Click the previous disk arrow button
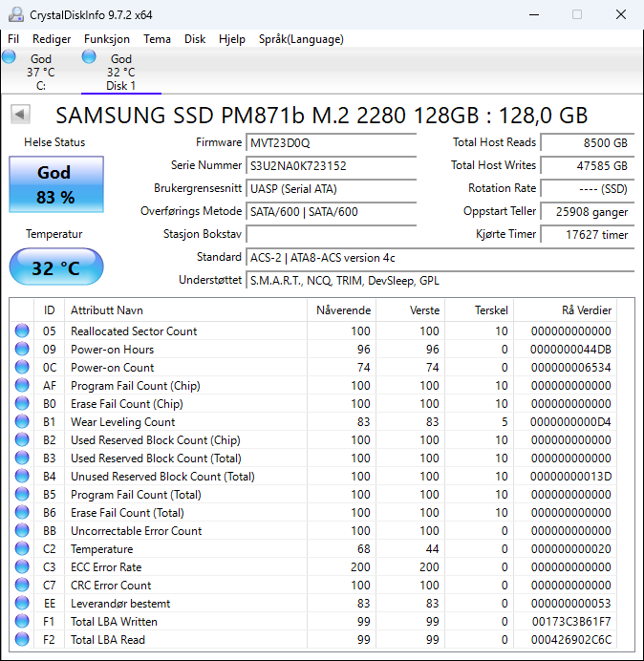644x661 pixels. point(20,115)
